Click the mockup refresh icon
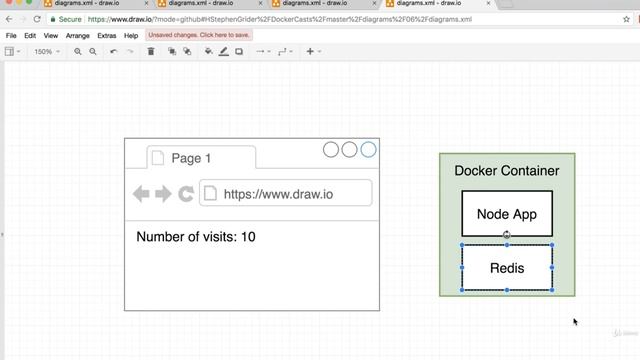The width and height of the screenshot is (640, 360). point(186,194)
